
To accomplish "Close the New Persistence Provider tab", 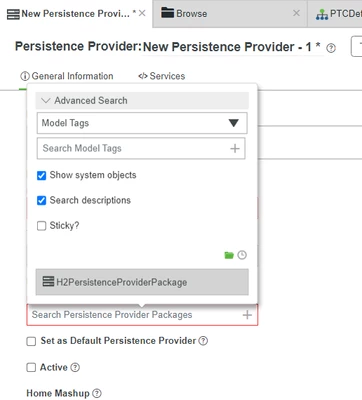I will [x=142, y=13].
